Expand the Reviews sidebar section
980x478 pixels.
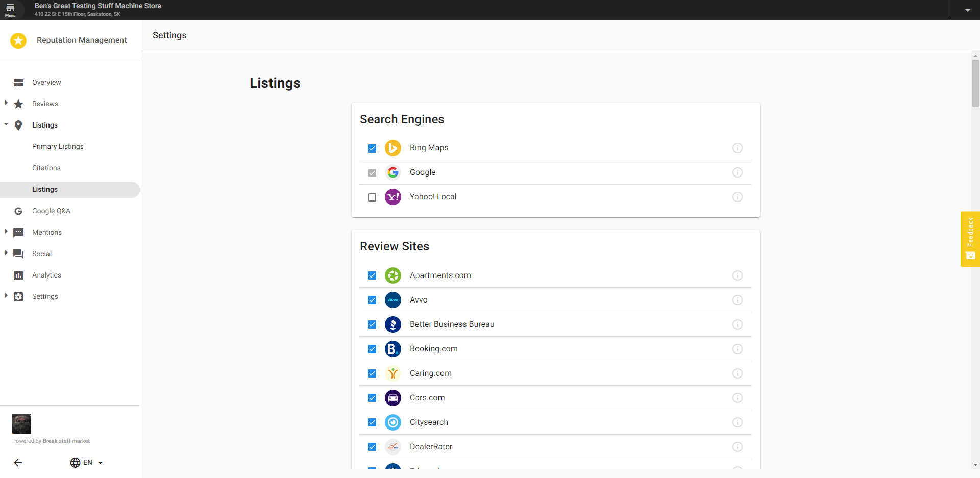click(6, 103)
